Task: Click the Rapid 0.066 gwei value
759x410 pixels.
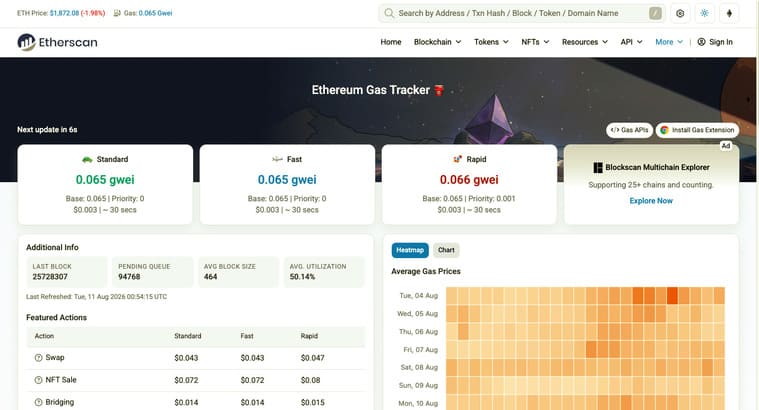Action: tap(469, 180)
